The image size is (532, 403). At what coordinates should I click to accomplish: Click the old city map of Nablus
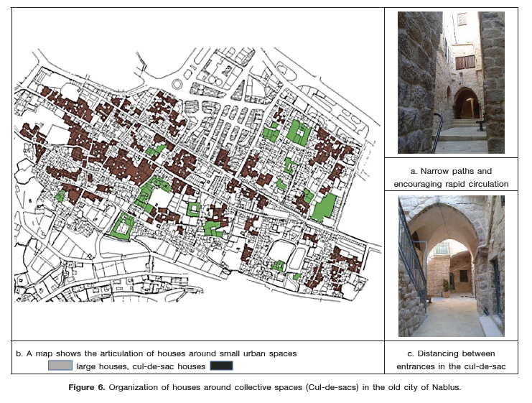(197, 172)
